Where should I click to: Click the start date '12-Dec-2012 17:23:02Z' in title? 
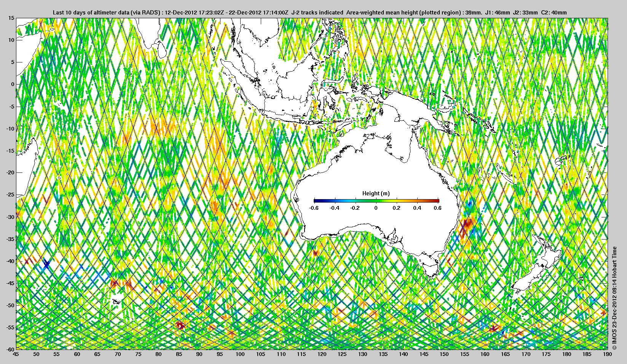pyautogui.click(x=194, y=13)
